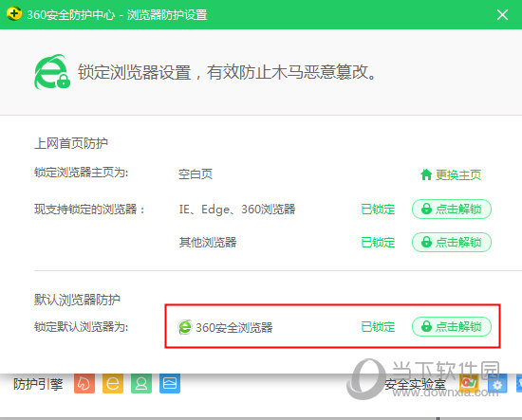This screenshot has height=420, width=522.
Task: Click the orange-red protection engine icon in background window
Action: [84, 383]
